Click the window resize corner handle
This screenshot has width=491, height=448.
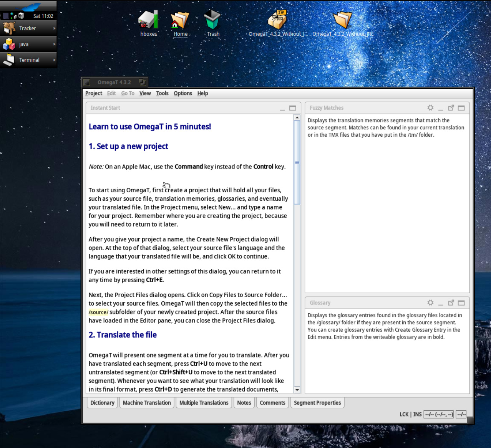(470, 420)
